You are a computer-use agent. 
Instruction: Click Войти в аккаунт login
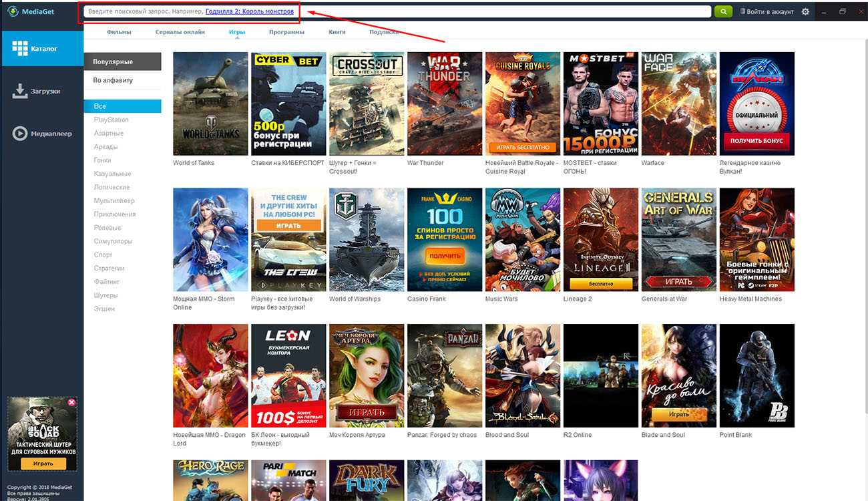[766, 11]
